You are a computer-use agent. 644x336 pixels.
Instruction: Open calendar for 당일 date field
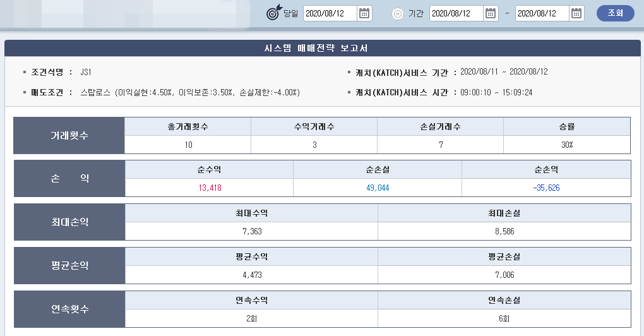364,13
